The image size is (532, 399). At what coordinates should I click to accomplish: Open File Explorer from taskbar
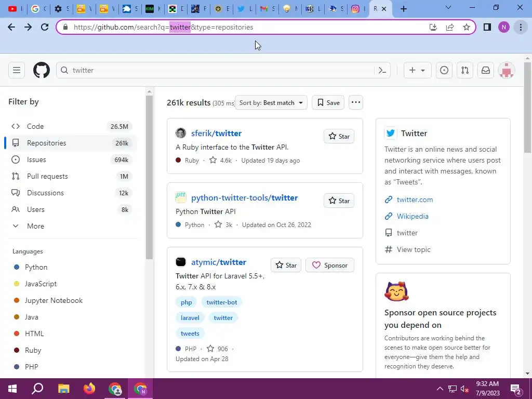click(x=63, y=389)
